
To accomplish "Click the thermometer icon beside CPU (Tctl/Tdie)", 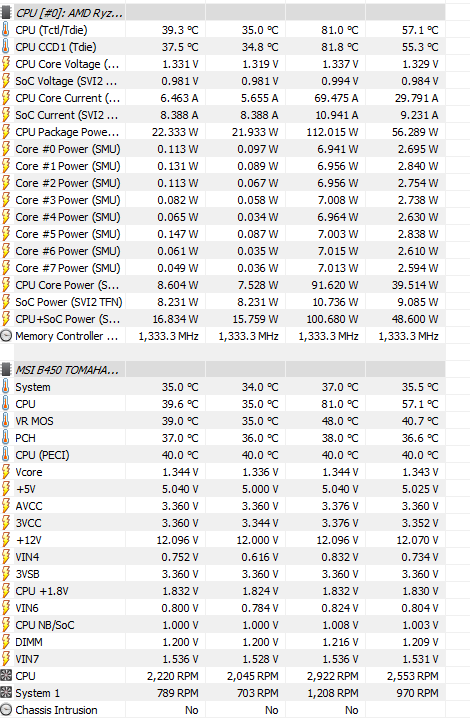I will 5,30.
